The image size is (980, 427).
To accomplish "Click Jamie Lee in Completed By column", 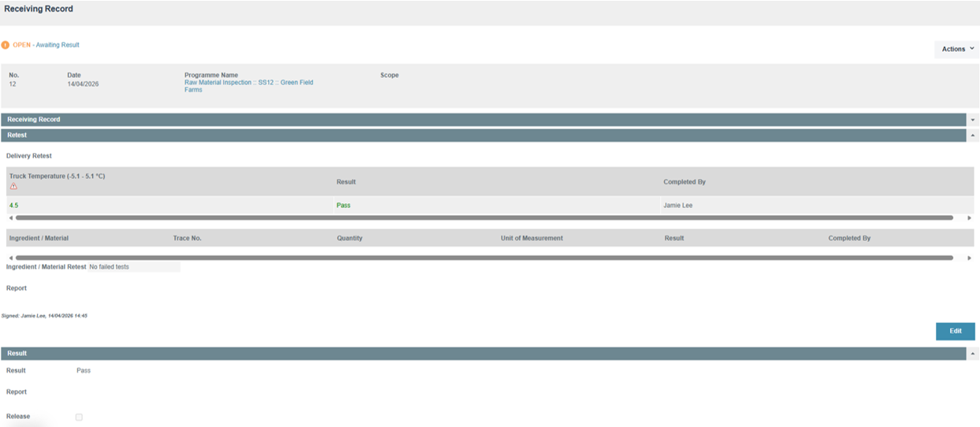I will tap(680, 206).
